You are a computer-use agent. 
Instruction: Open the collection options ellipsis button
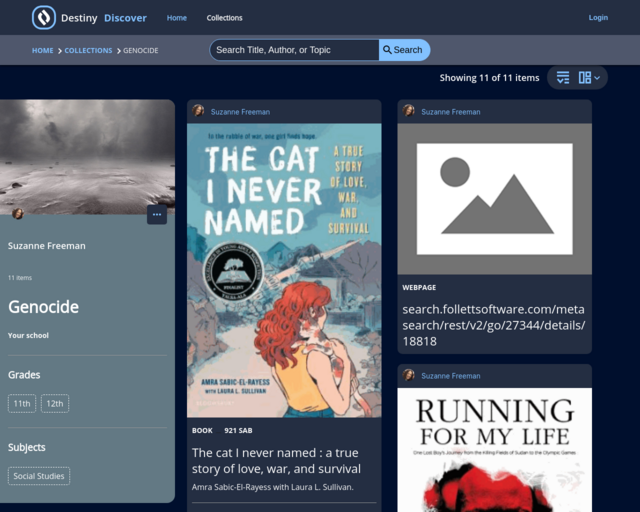[x=157, y=214]
